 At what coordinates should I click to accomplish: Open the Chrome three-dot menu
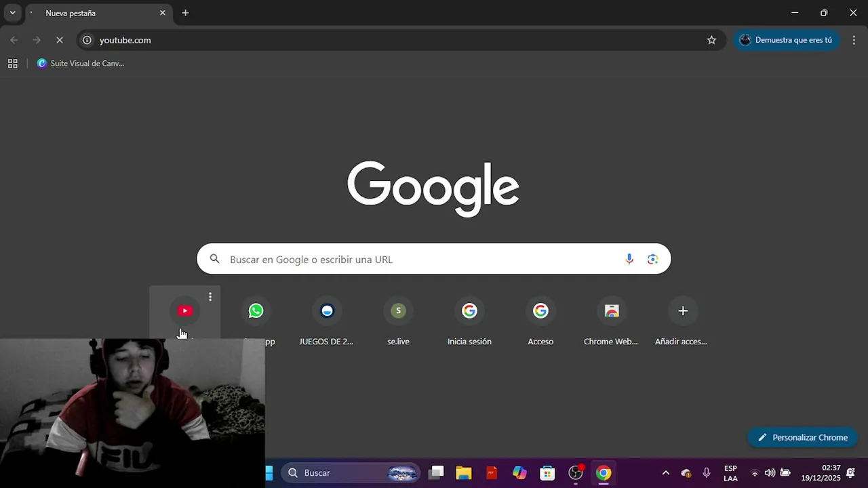854,40
